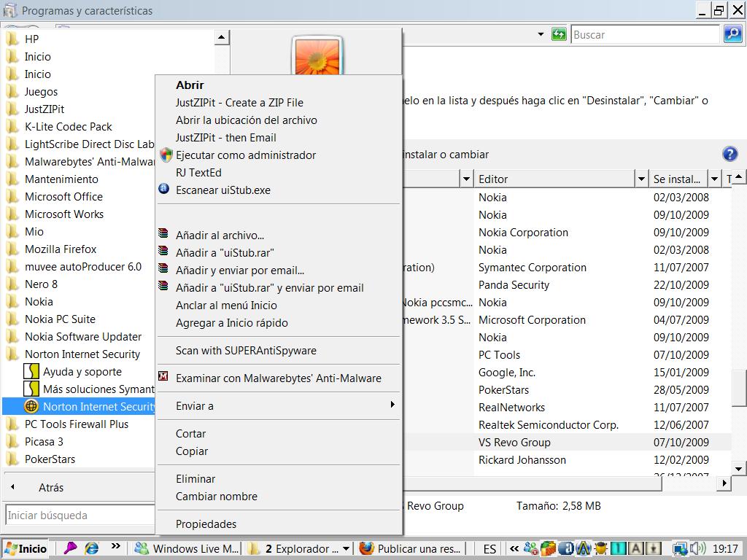The image size is (747, 560).
Task: Open the blue help question mark icon
Action: [729, 154]
